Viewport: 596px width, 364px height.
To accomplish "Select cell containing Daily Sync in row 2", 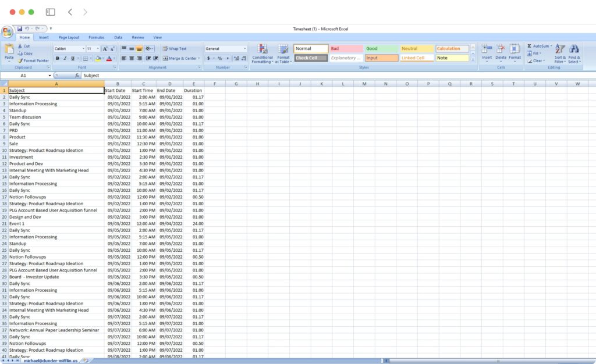I will tap(56, 97).
